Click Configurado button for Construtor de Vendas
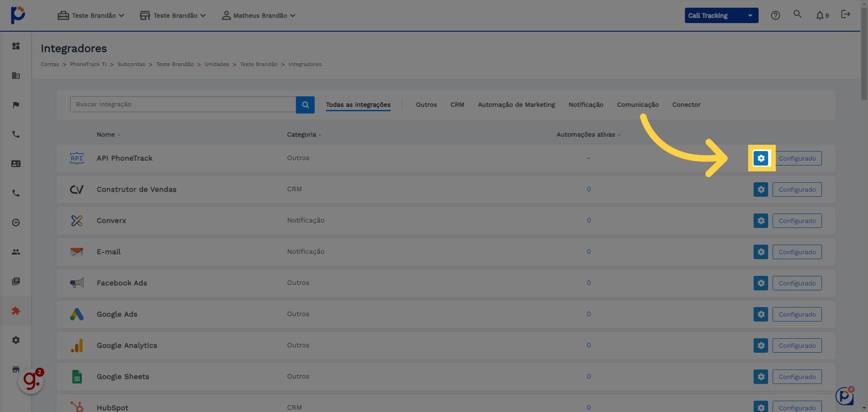The height and width of the screenshot is (412, 868). tap(797, 189)
